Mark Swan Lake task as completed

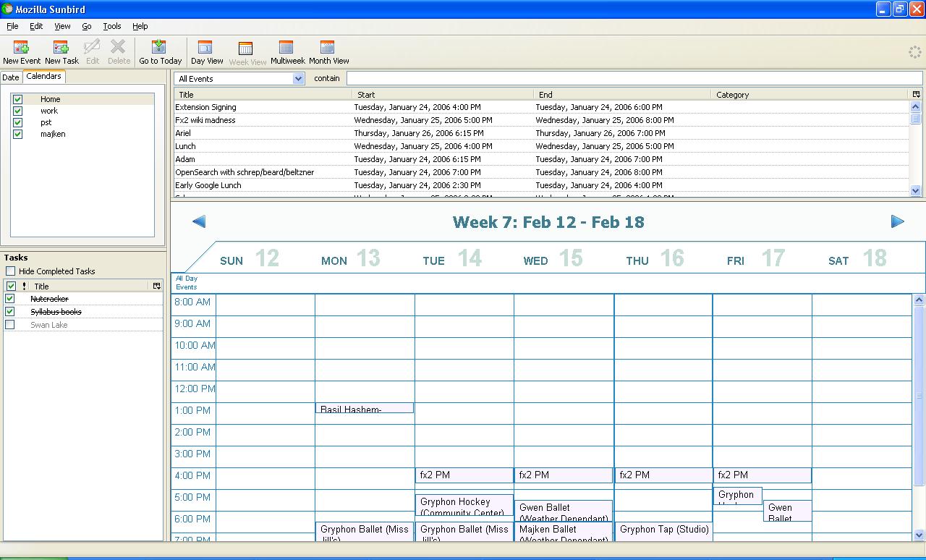pos(10,325)
